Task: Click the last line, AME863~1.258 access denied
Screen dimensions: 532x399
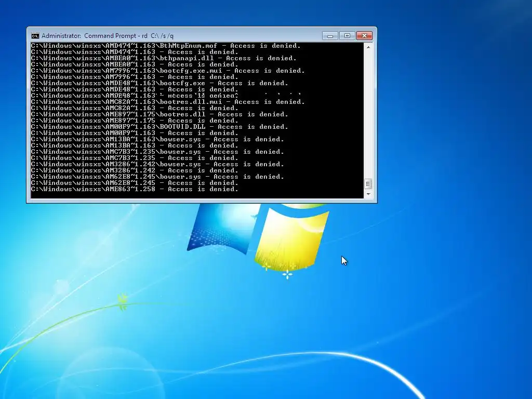Action: tap(135, 189)
